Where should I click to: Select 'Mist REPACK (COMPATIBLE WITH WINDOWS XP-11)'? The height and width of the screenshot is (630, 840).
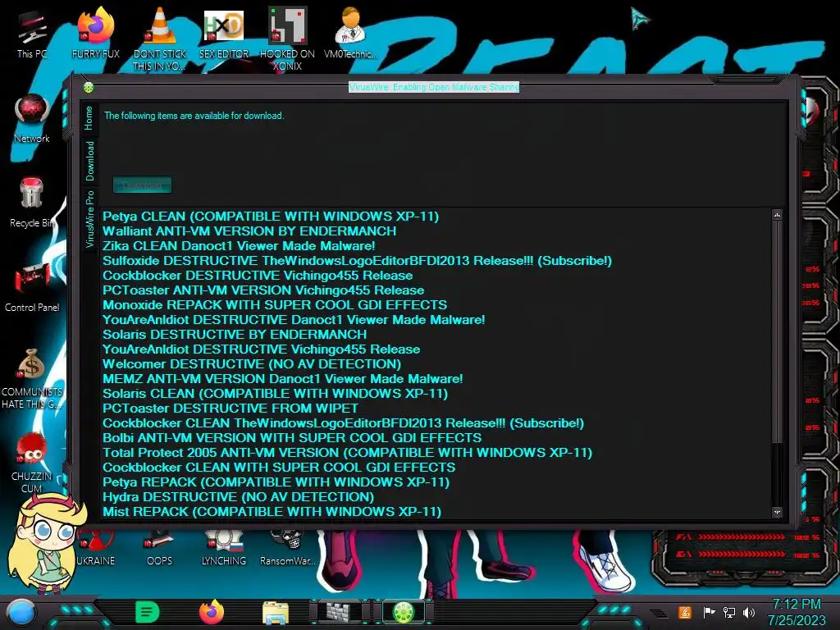[x=272, y=512]
